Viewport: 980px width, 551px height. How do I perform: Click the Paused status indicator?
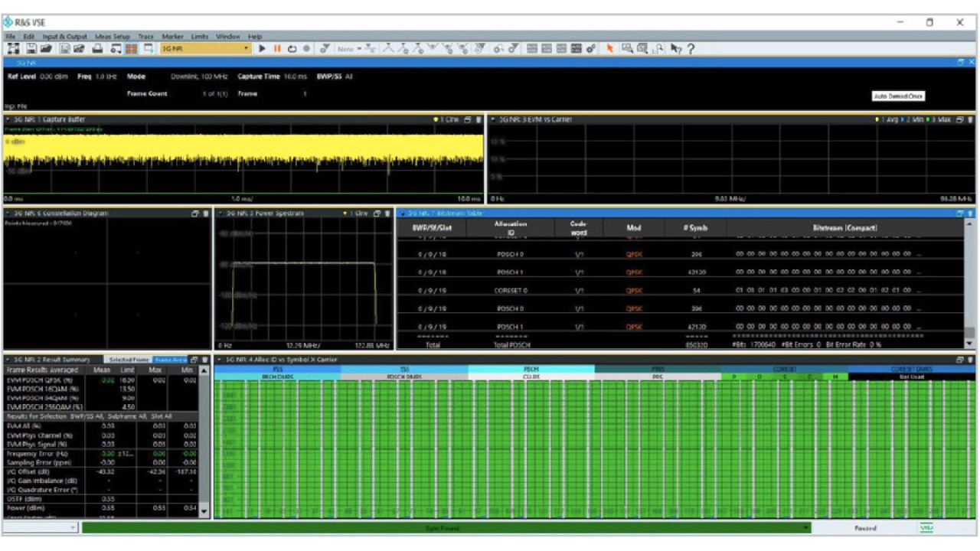point(865,528)
